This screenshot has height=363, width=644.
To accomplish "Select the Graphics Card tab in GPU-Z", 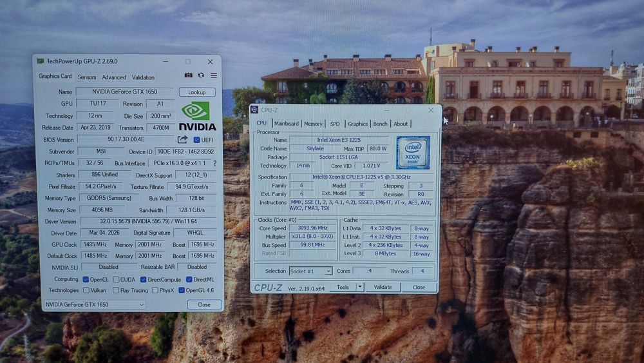I will tap(55, 76).
